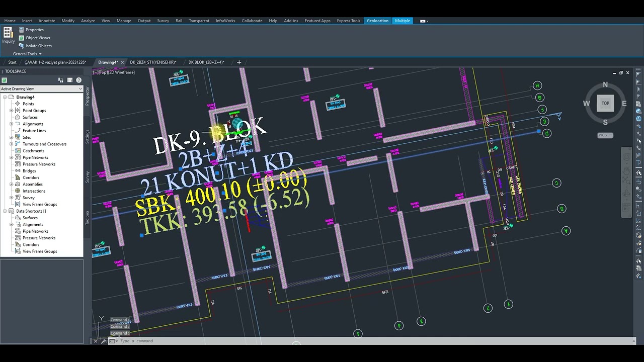Image resolution: width=644 pixels, height=362 pixels.
Task: Click the Bridges tree icon
Action: pos(18,171)
